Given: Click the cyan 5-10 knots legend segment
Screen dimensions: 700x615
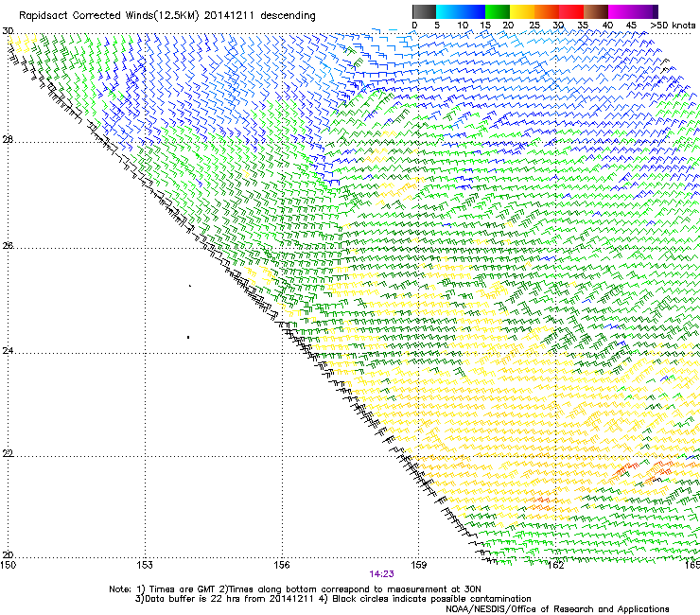Looking at the screenshot, I should click(448, 11).
